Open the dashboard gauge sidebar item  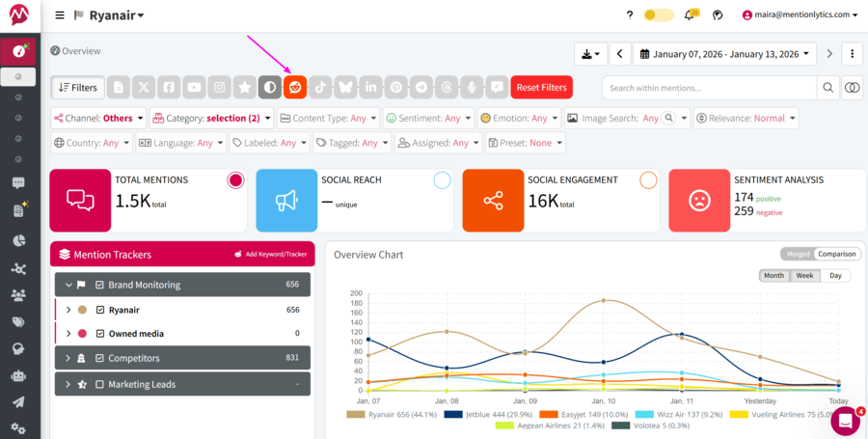tap(20, 51)
